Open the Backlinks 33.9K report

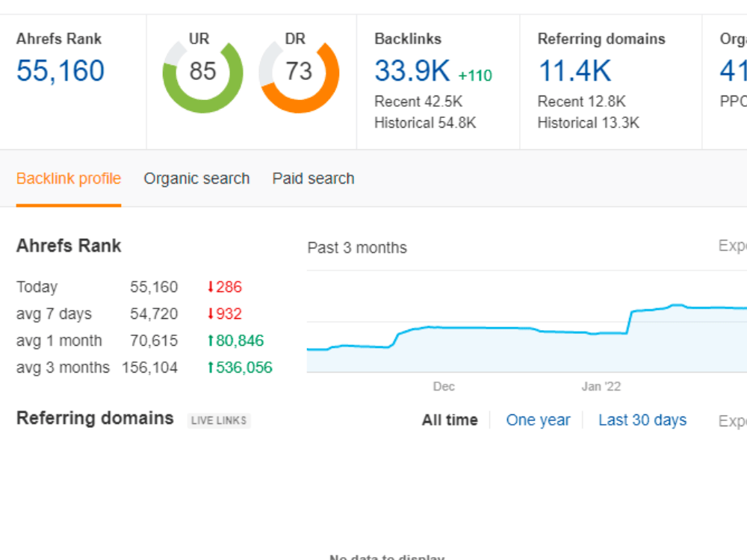[412, 70]
